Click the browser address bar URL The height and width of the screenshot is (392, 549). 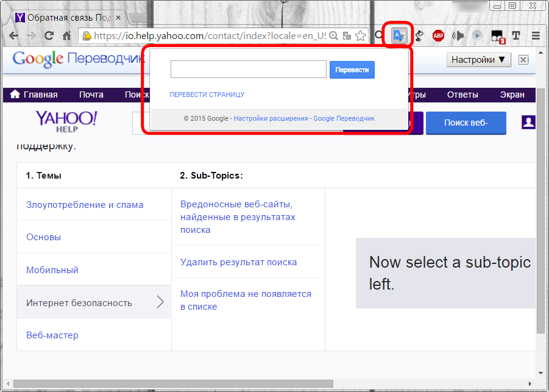click(x=210, y=35)
